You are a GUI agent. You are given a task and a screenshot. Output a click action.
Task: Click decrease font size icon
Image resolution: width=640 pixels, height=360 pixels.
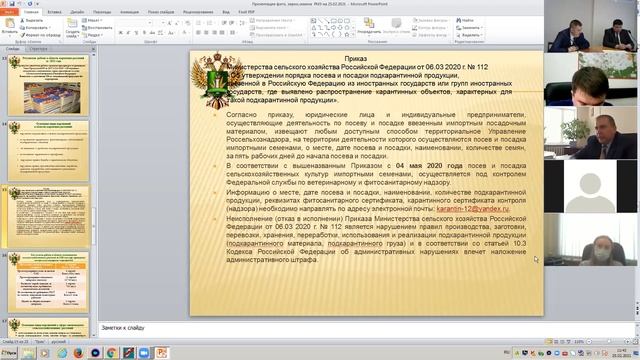[177, 23]
